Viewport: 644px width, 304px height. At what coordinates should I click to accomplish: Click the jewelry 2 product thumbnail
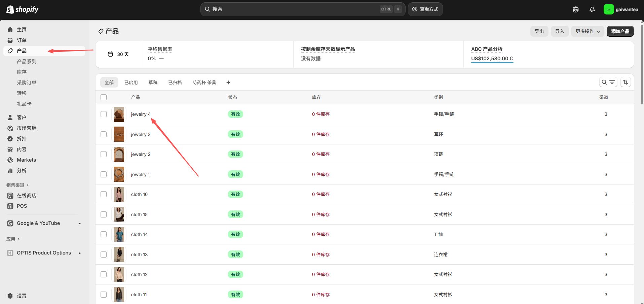(x=119, y=154)
